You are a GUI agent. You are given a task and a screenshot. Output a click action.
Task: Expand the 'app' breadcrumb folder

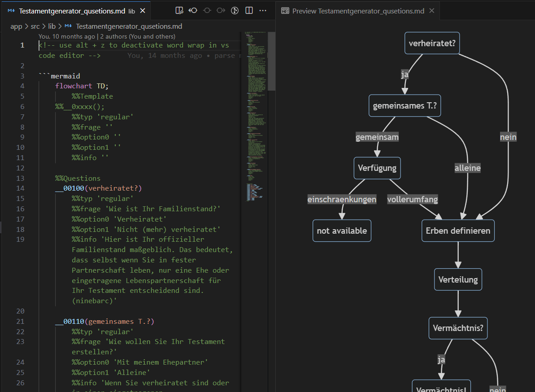click(x=16, y=26)
